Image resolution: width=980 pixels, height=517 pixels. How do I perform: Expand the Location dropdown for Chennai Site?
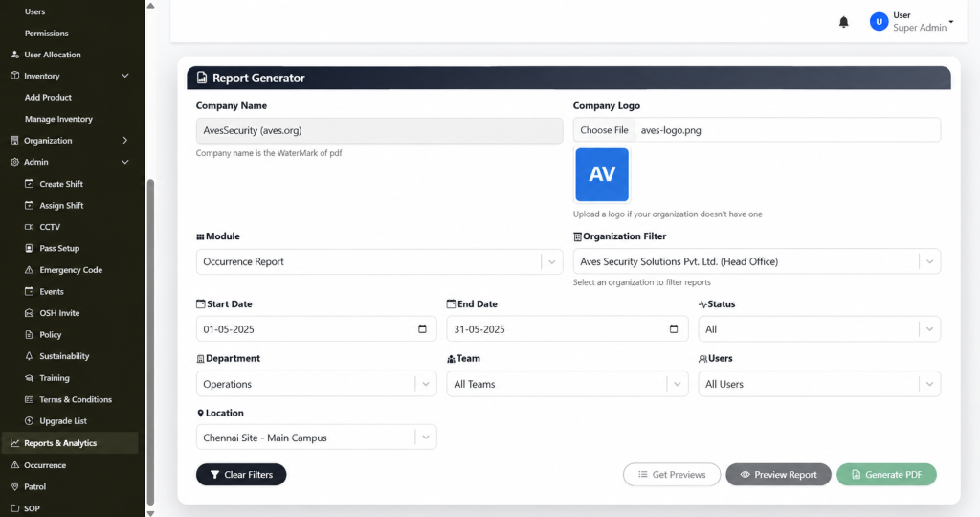[x=316, y=438]
